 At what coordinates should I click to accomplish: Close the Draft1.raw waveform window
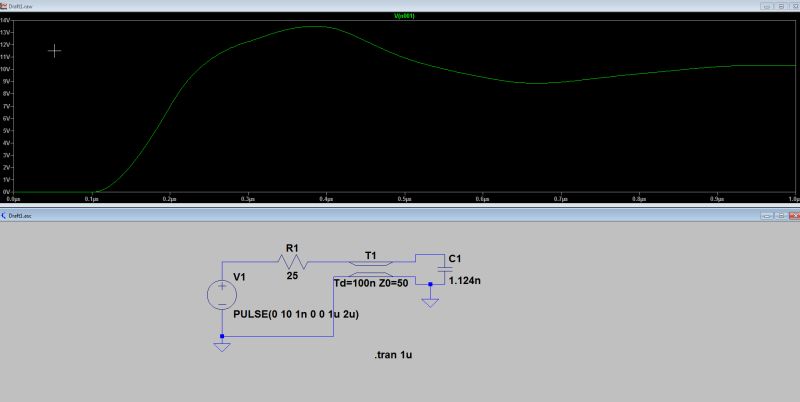pos(794,6)
